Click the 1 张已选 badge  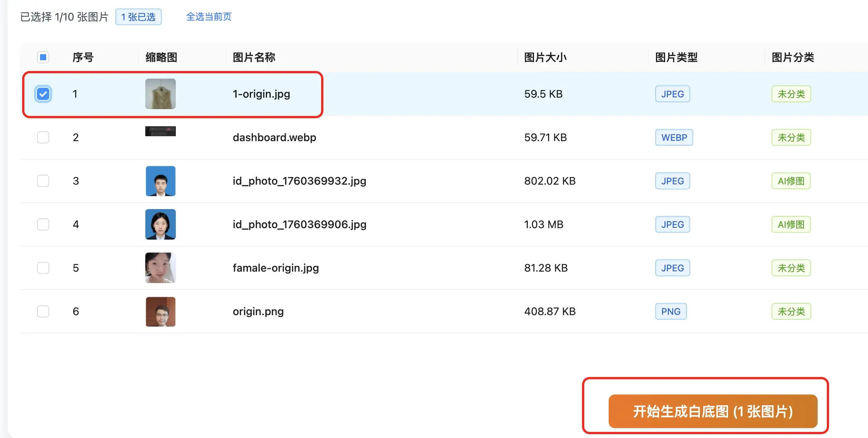coord(138,17)
